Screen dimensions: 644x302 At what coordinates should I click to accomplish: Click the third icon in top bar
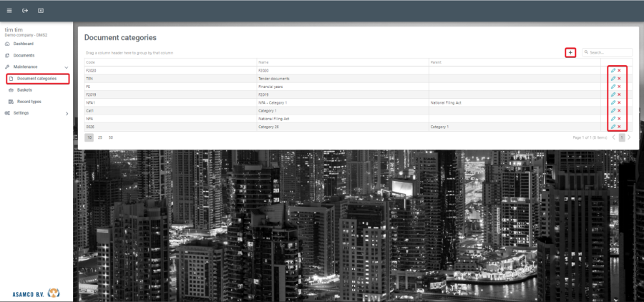point(41,11)
